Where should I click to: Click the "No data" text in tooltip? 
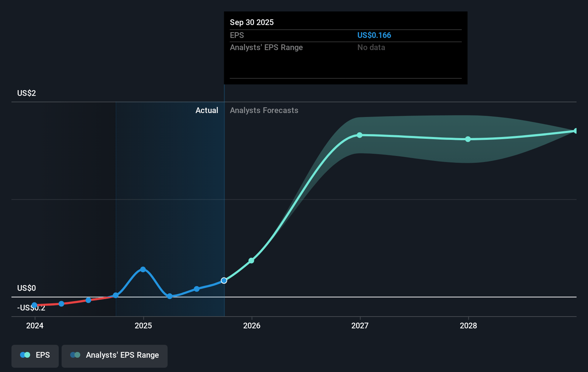click(x=371, y=48)
